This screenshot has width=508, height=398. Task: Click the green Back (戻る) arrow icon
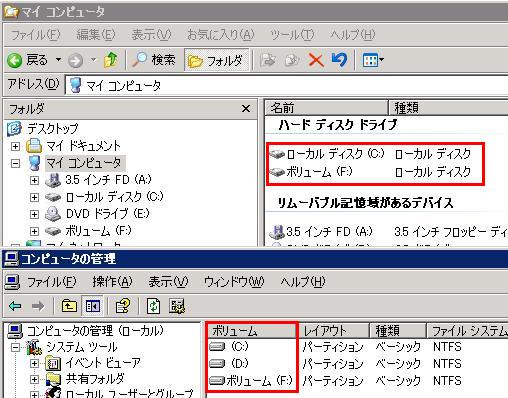pos(15,61)
